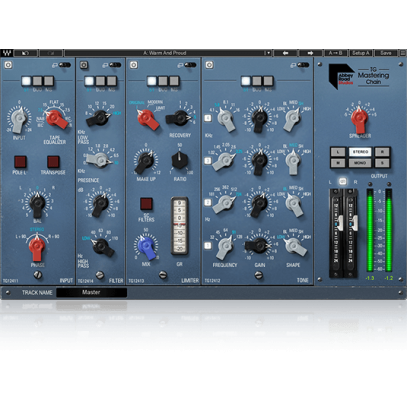The height and width of the screenshot is (408, 407).
Task: Click the Track Name field showing Master
Action: 92,292
